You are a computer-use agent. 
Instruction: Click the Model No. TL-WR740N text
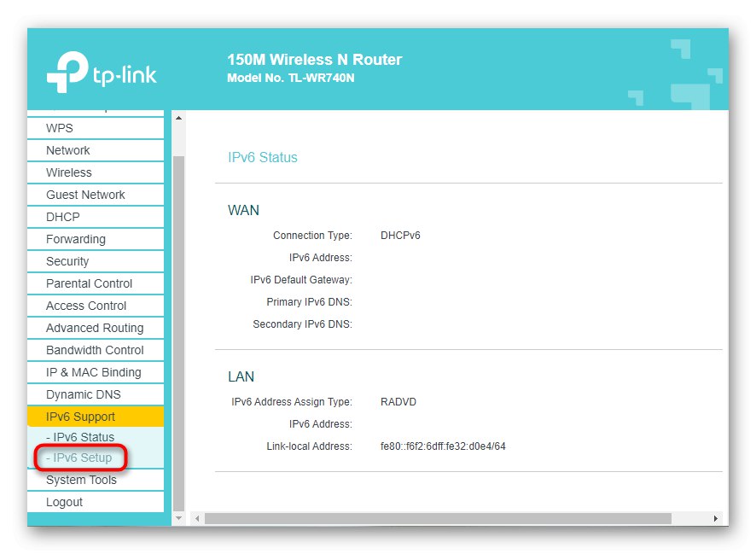click(291, 78)
